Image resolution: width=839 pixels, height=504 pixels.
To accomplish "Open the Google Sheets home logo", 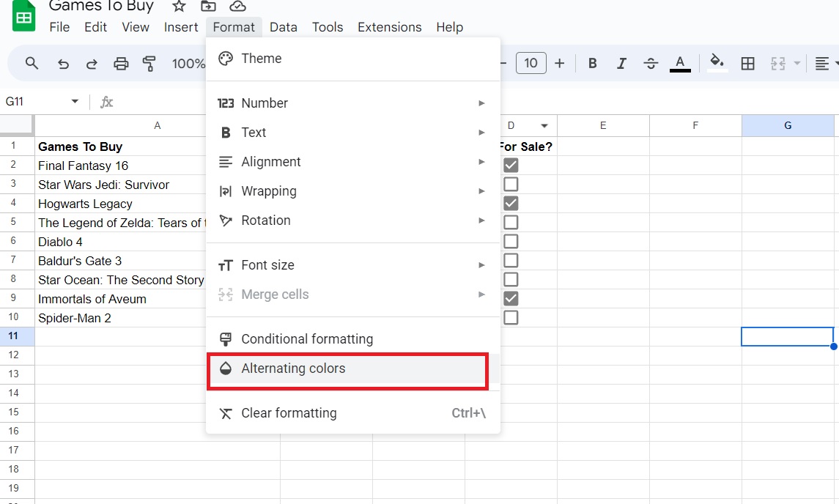I will (x=23, y=17).
